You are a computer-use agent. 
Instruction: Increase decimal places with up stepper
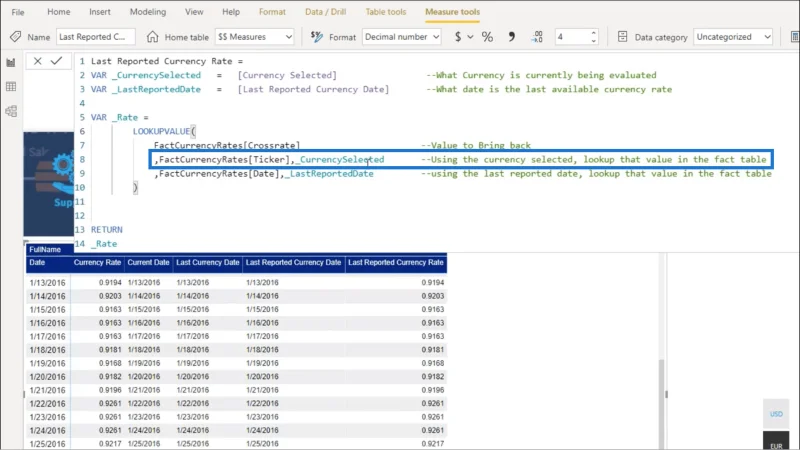[x=593, y=33]
